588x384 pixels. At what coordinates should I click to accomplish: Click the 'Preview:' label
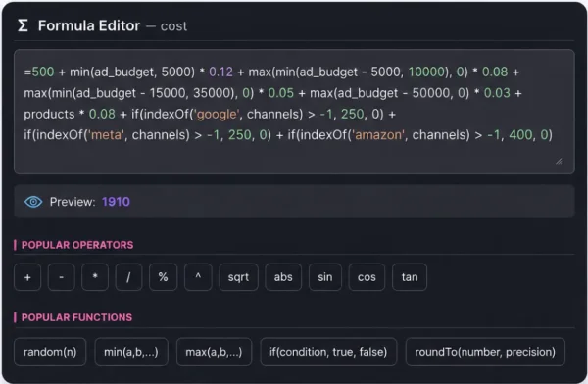73,202
